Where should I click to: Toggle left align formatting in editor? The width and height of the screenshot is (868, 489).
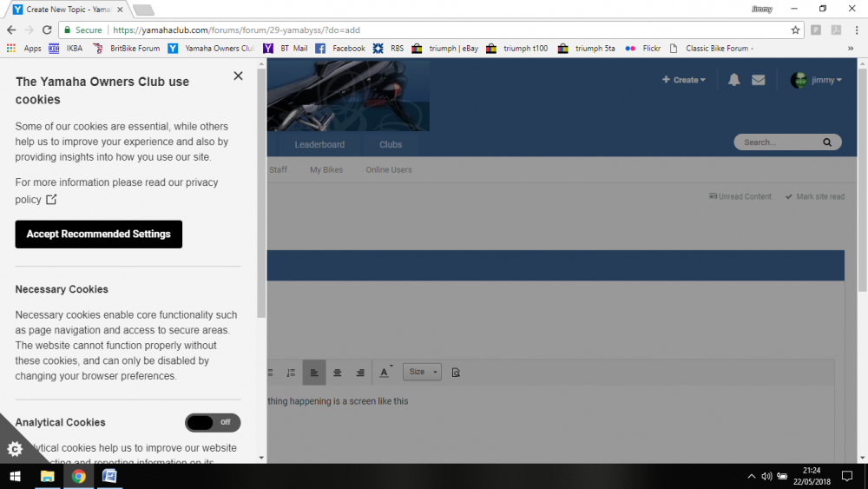coord(314,373)
